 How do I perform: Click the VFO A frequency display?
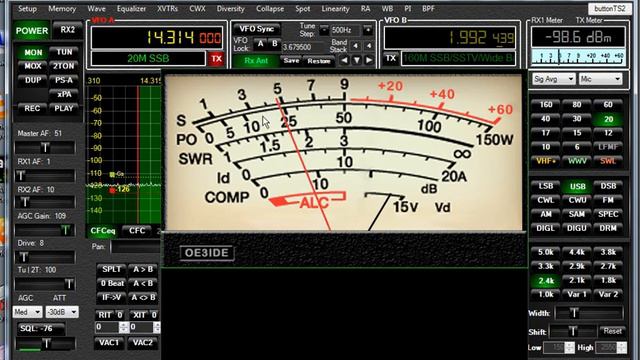click(x=157, y=38)
